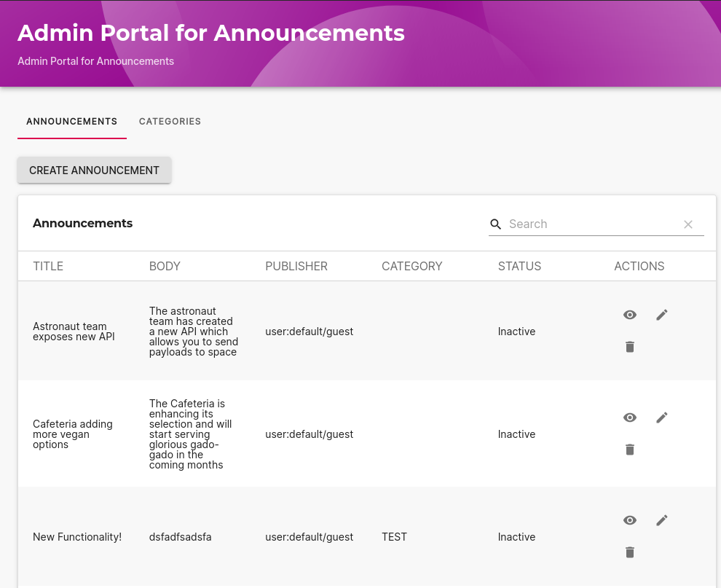Switch to the CATEGORIES tab

170,121
